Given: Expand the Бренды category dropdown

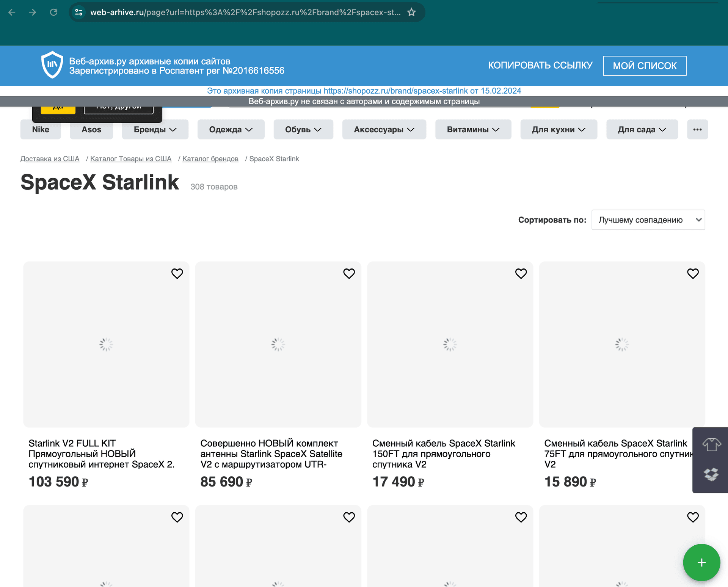Looking at the screenshot, I should pyautogui.click(x=155, y=129).
